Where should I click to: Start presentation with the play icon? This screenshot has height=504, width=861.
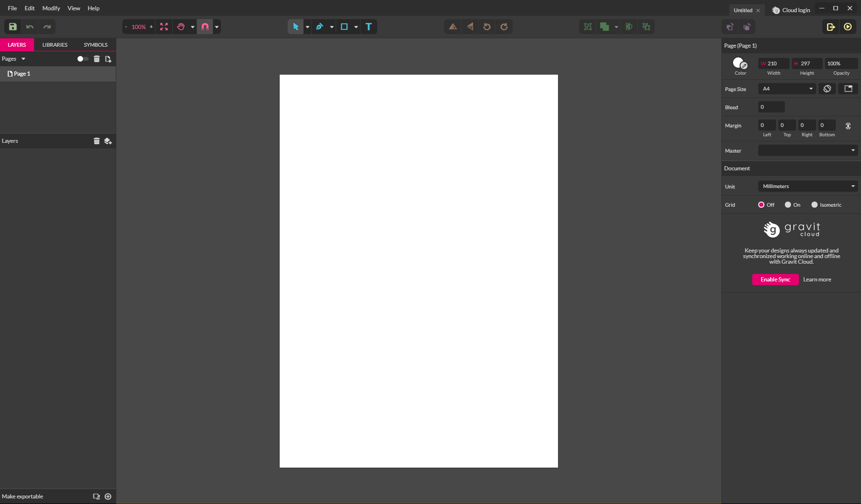pos(848,27)
